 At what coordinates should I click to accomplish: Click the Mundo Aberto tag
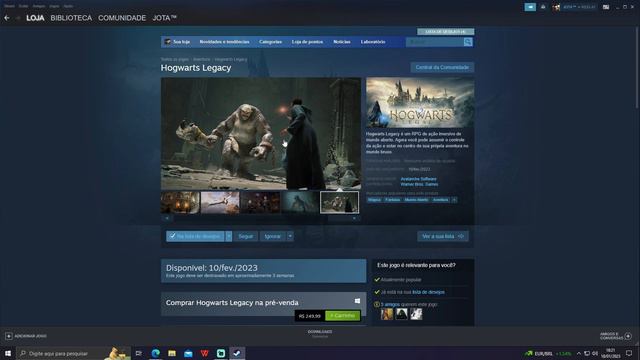coord(416,200)
